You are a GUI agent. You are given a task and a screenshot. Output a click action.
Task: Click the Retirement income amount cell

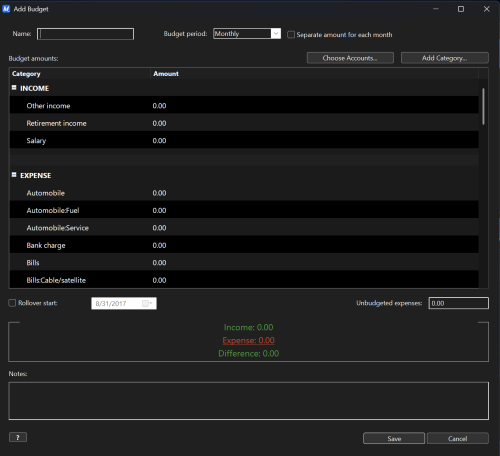pos(159,123)
